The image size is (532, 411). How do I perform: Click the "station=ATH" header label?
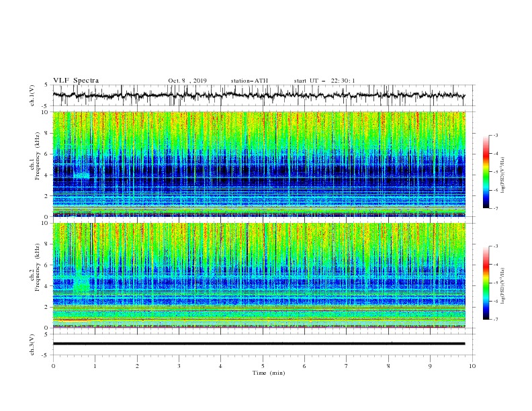[249, 81]
